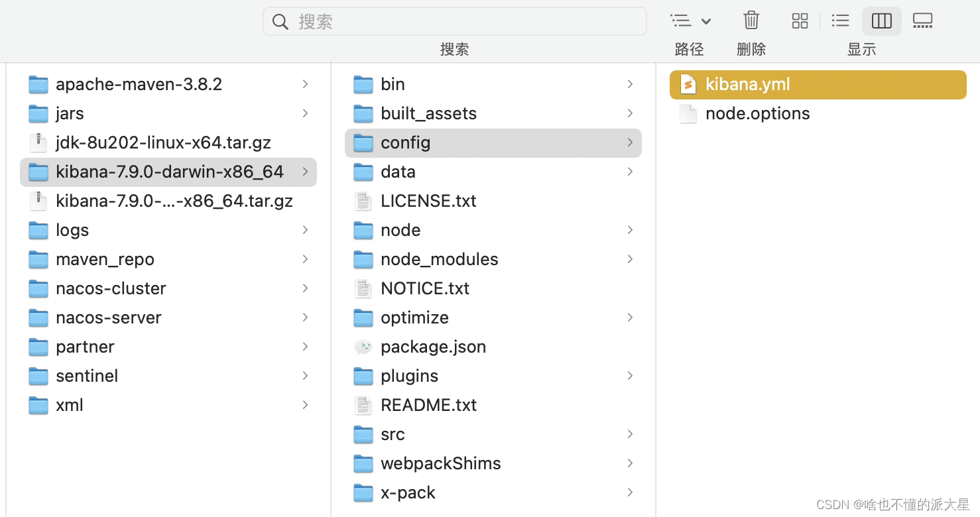Select the partner folder name

pos(85,347)
